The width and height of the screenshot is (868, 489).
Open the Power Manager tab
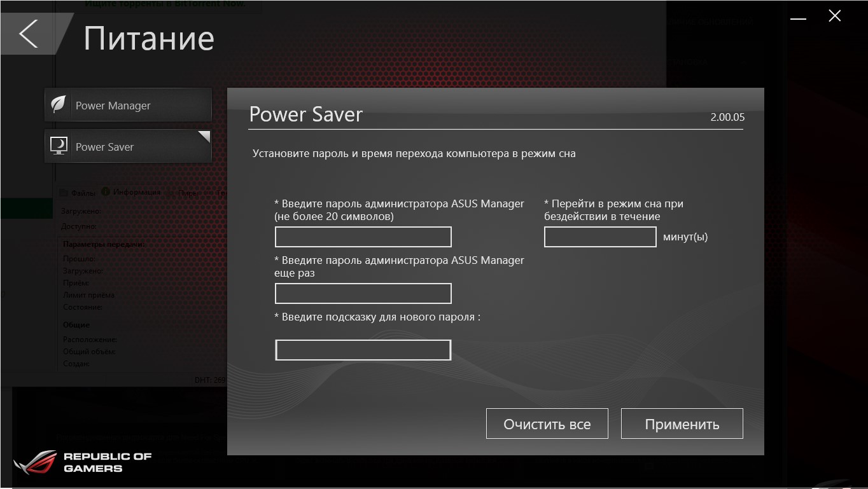(x=128, y=105)
